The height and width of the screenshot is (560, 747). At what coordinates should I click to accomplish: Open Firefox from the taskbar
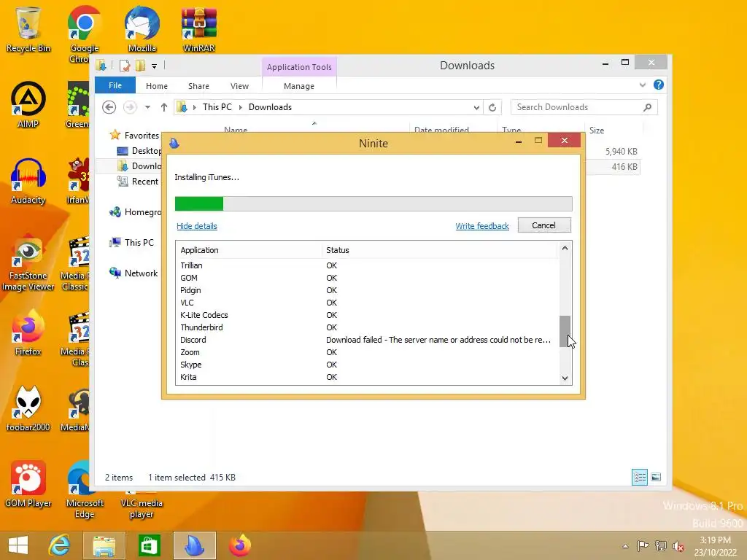[x=239, y=545]
